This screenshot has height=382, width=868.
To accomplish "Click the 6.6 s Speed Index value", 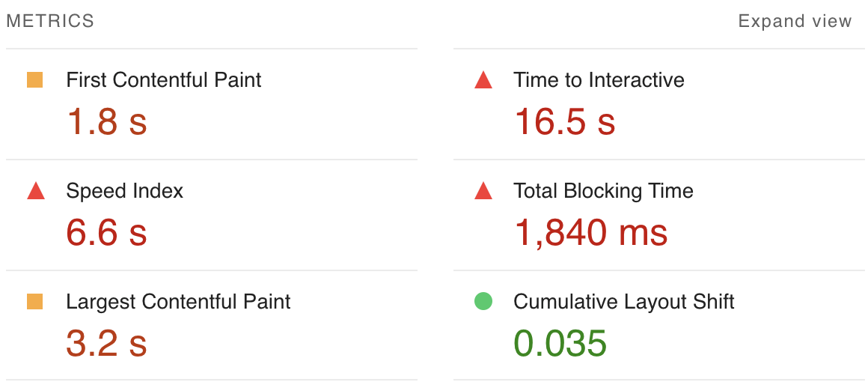I will point(107,231).
